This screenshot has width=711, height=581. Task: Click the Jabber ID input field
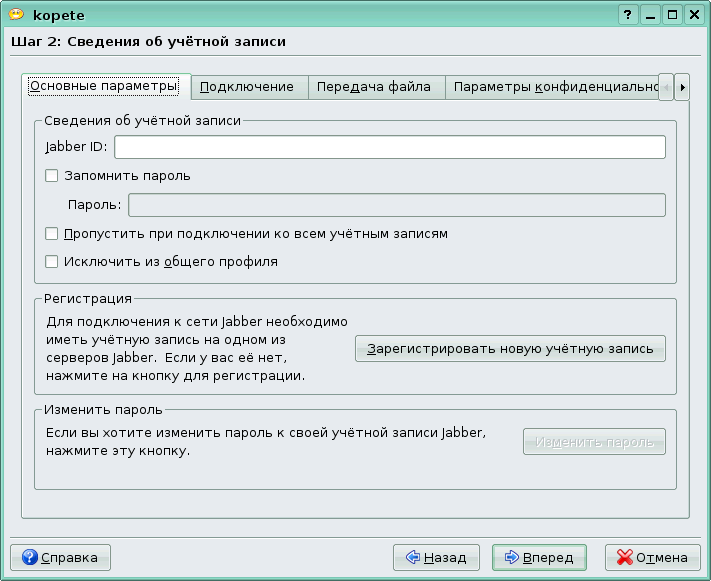[389, 147]
